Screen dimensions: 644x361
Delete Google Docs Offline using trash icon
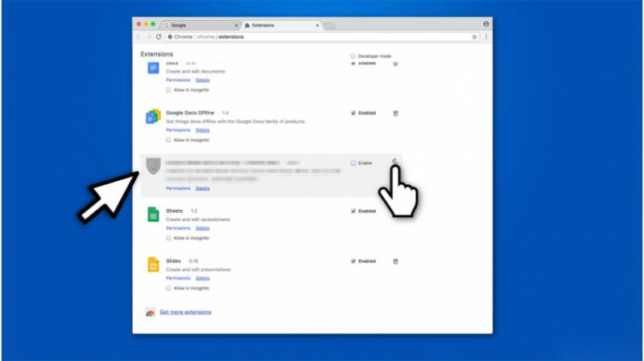[x=394, y=113]
